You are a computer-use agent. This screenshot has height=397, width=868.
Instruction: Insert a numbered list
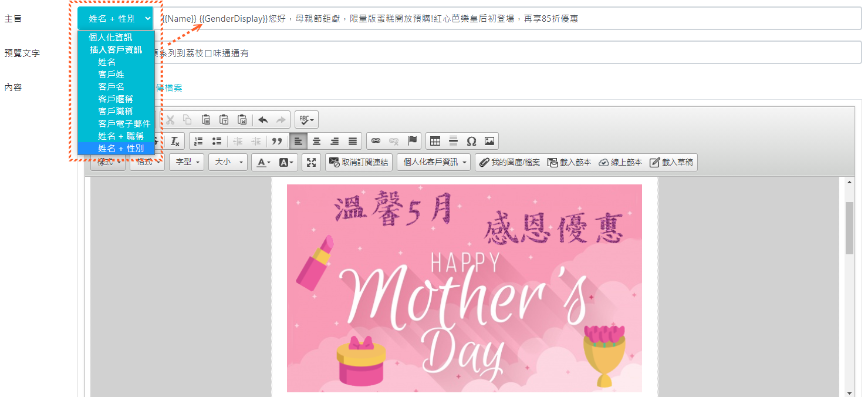click(x=198, y=141)
